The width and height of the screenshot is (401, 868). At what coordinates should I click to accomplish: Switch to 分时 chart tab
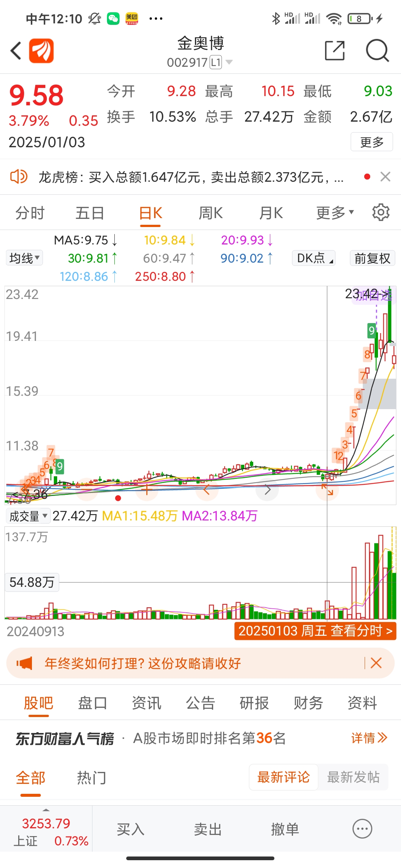pos(30,213)
